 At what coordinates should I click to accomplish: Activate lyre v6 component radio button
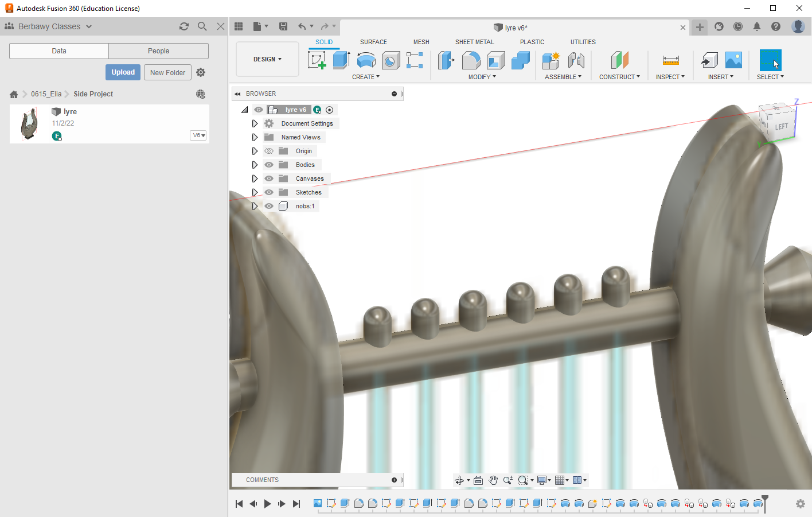coord(330,110)
